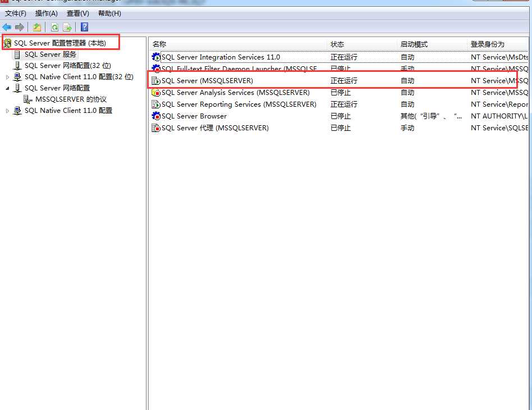Click 已停止 status of SQL Server Browser row
Screen dimensions: 532x410
tap(340, 116)
